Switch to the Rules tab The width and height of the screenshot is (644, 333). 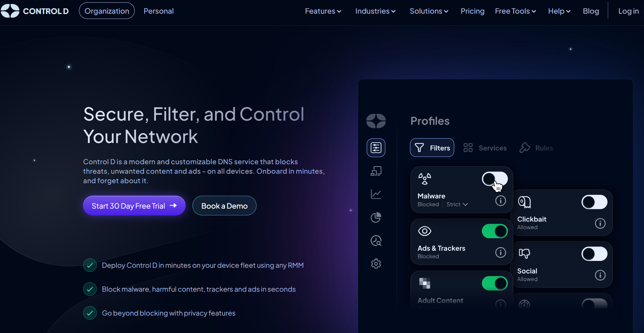pyautogui.click(x=536, y=148)
